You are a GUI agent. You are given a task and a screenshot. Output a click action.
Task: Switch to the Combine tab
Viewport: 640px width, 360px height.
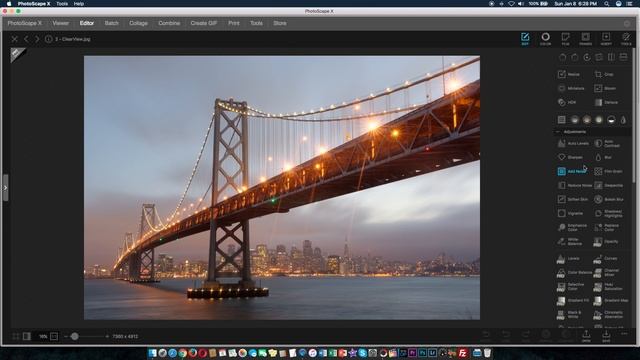point(169,23)
